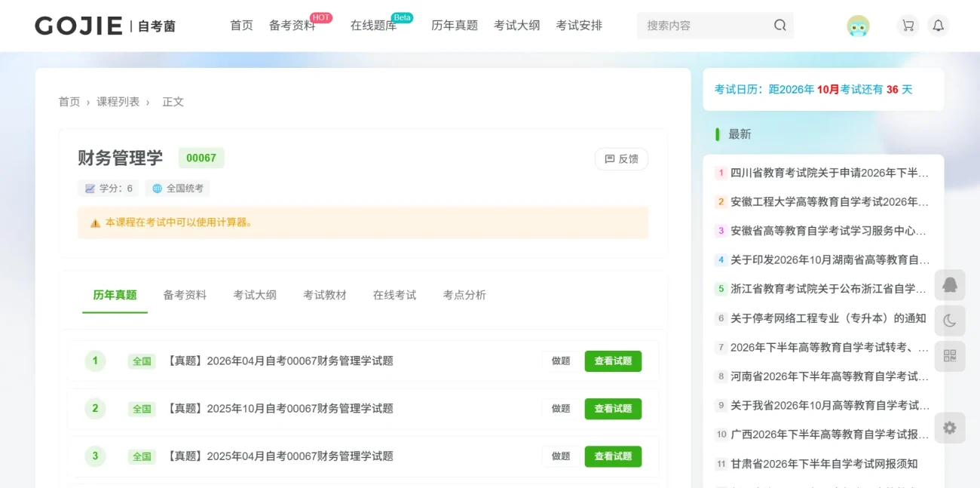Open the 2025年04月自考00067财务管理学试题 title

pyautogui.click(x=280, y=456)
